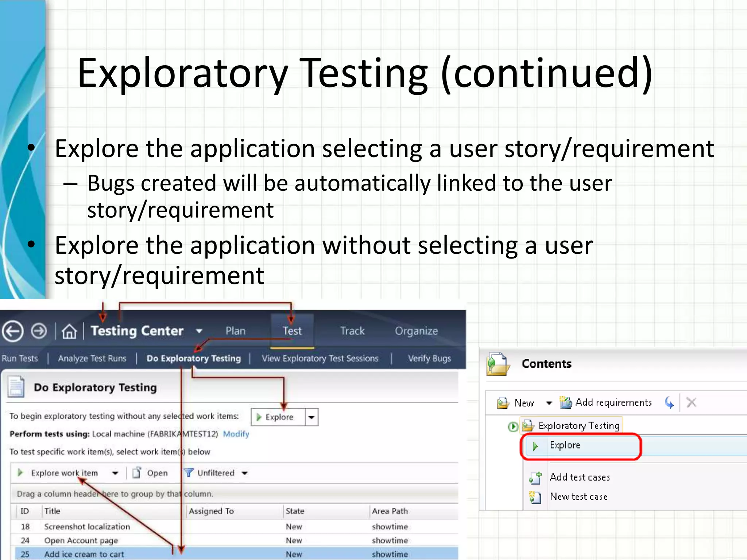Open View Exploratory Test Sessions

(320, 358)
